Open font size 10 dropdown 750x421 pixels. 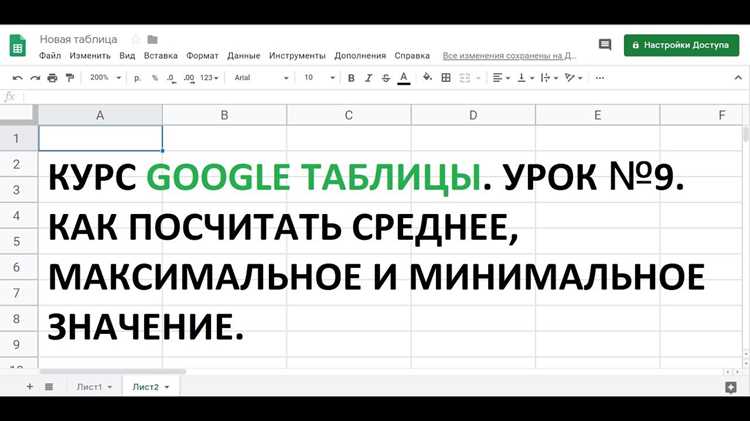coord(319,78)
